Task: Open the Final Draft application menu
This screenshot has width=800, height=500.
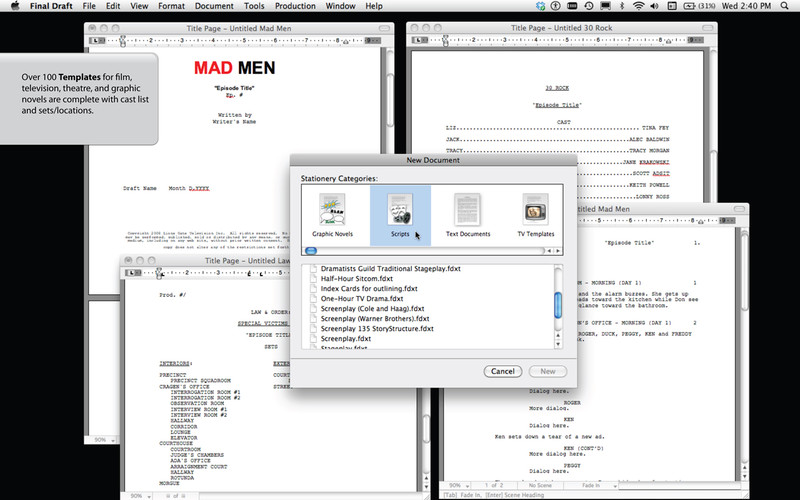Action: [x=51, y=6]
